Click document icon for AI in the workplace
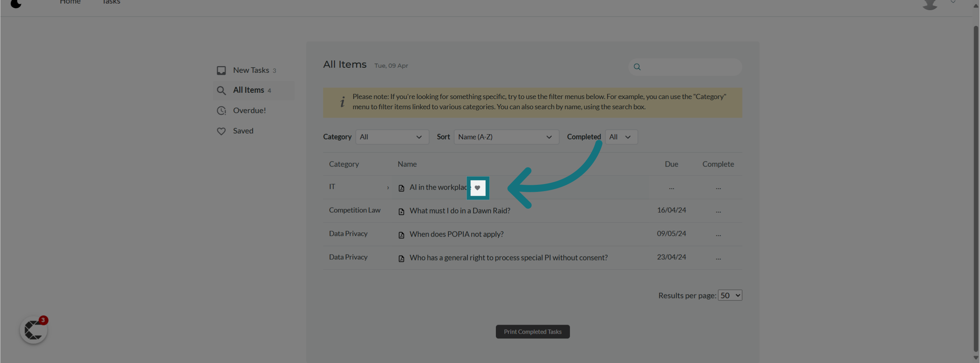The width and height of the screenshot is (980, 363). coord(401,188)
